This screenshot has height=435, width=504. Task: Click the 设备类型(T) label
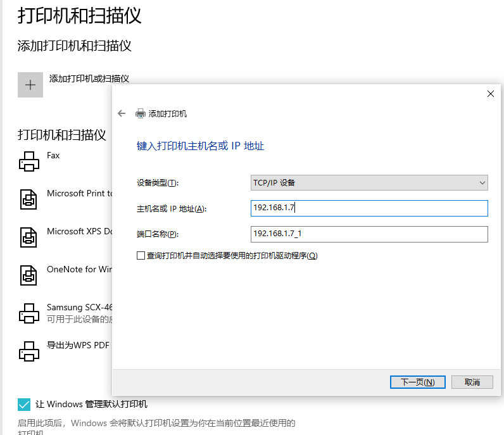[158, 183]
